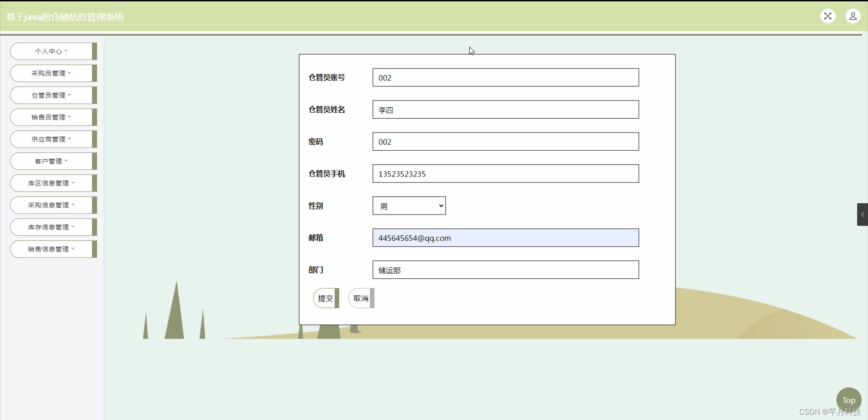Open the 库存信息管理 sidebar menu
Image resolution: width=868 pixels, height=420 pixels.
tap(51, 227)
